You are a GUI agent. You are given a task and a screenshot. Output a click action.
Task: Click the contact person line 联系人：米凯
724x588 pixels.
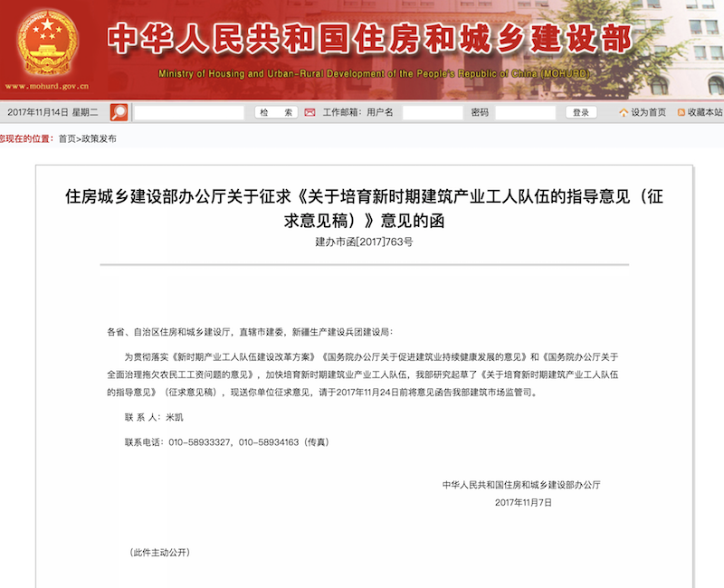[x=154, y=417]
